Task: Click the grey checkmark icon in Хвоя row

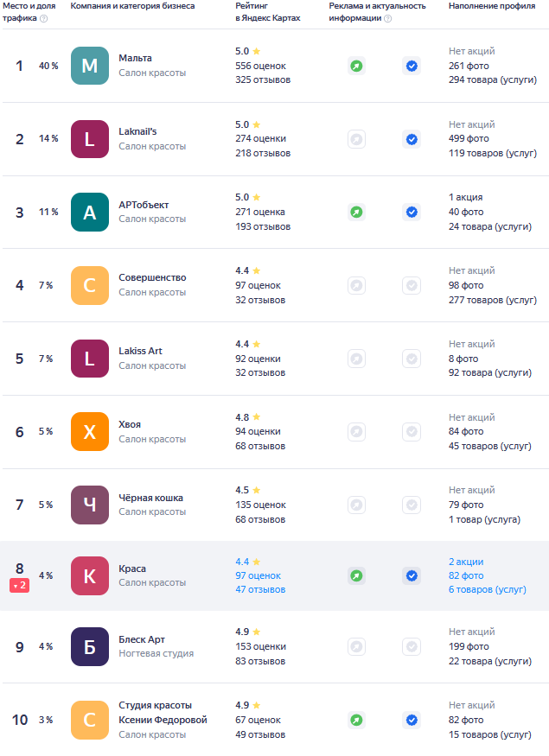Action: [412, 431]
